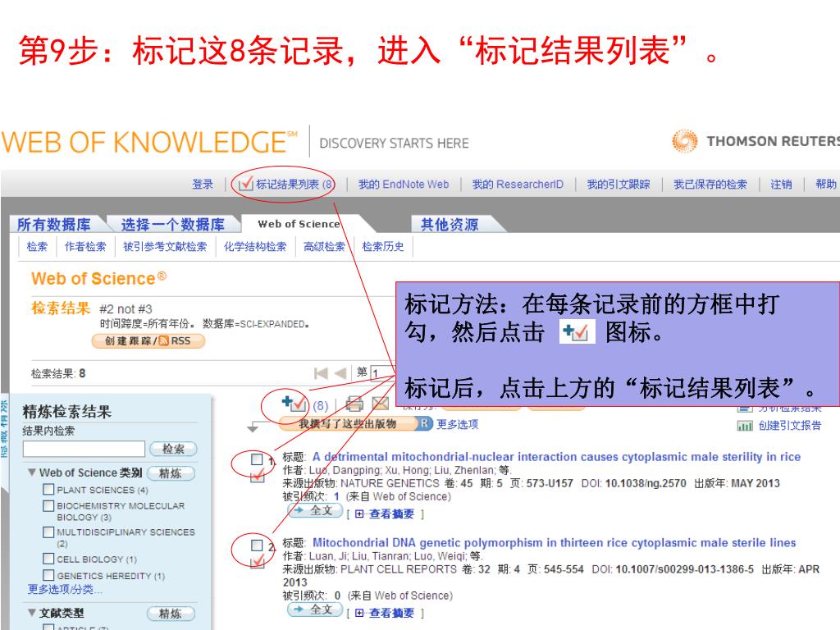Viewport: 840px width, 630px height.
Task: Toggle CELL BIOLOGY (1) checkbox
Action: tap(48, 559)
